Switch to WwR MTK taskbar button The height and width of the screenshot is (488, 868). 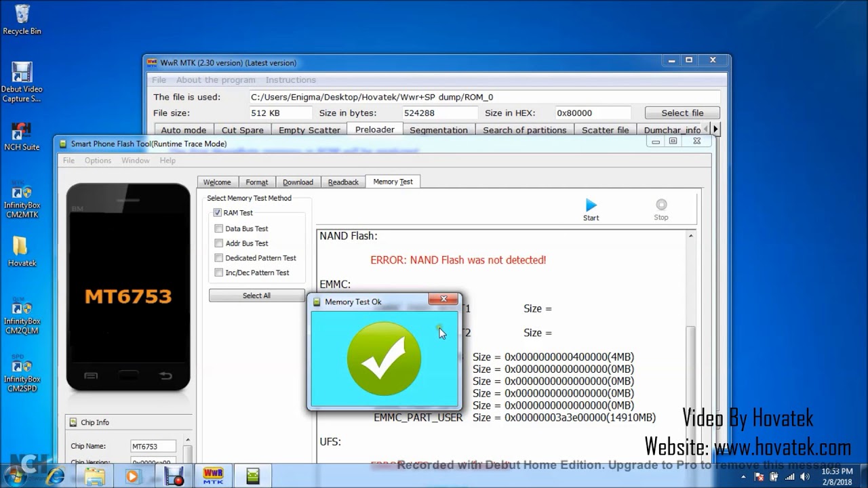[213, 476]
